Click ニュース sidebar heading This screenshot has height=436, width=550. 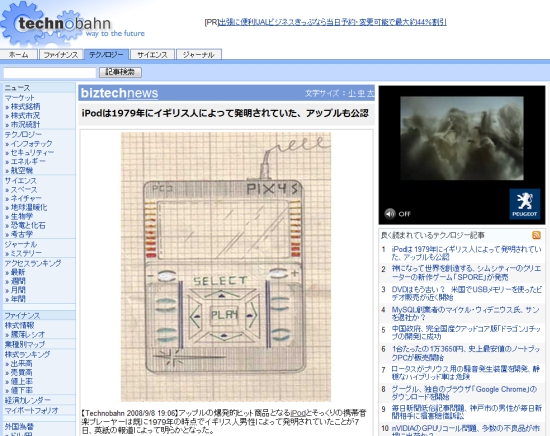pos(18,88)
